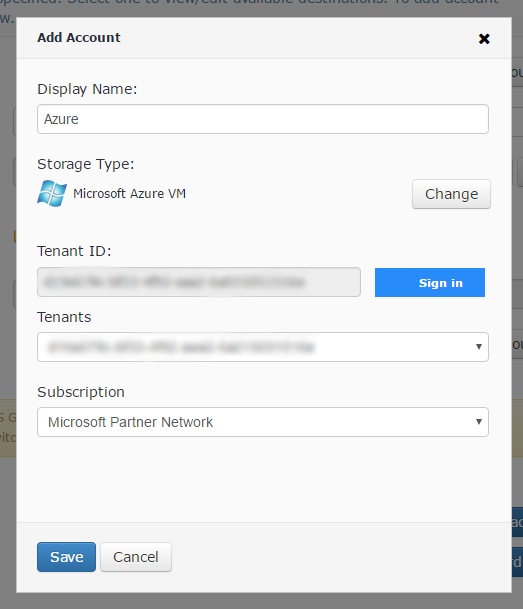523x609 pixels.
Task: Click the Tenant ID label
Action: tap(74, 251)
